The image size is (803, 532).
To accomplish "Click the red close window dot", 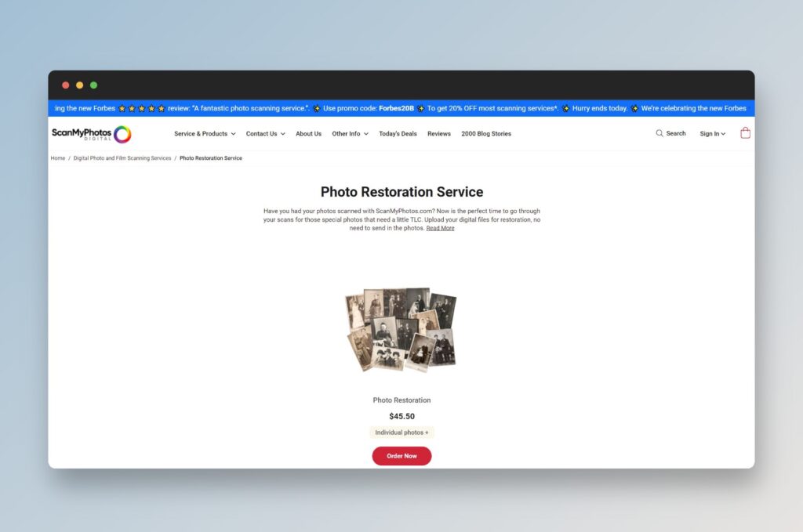I will [66, 85].
